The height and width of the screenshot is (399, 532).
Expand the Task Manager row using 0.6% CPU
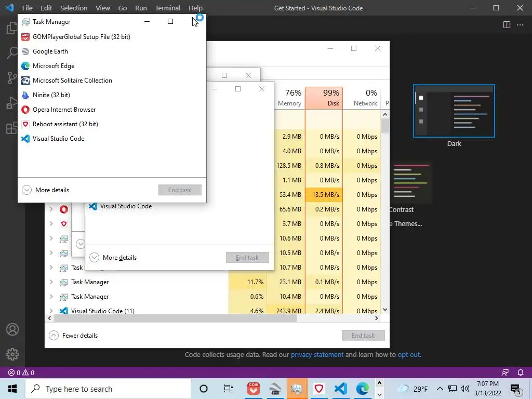pos(51,297)
